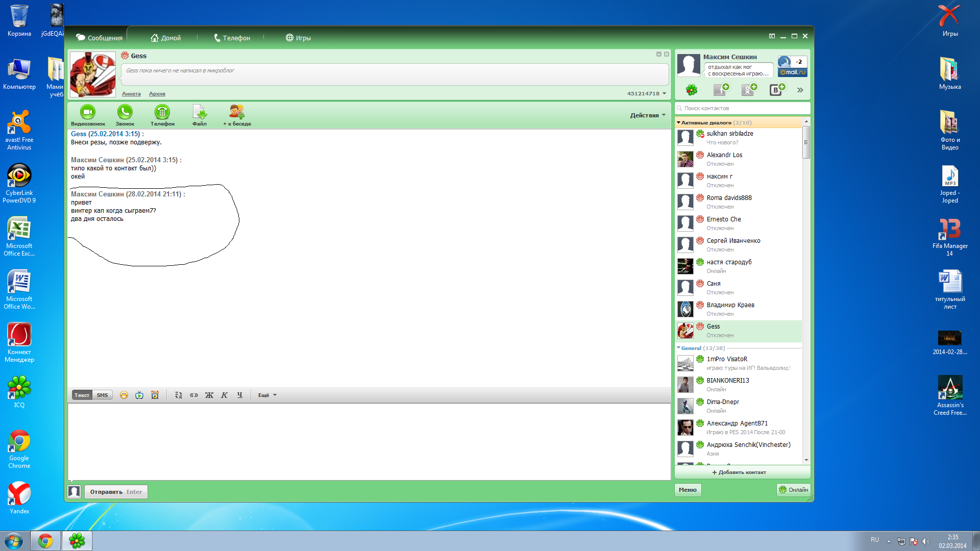Open the Меню button
The image size is (980, 551).
click(x=688, y=490)
